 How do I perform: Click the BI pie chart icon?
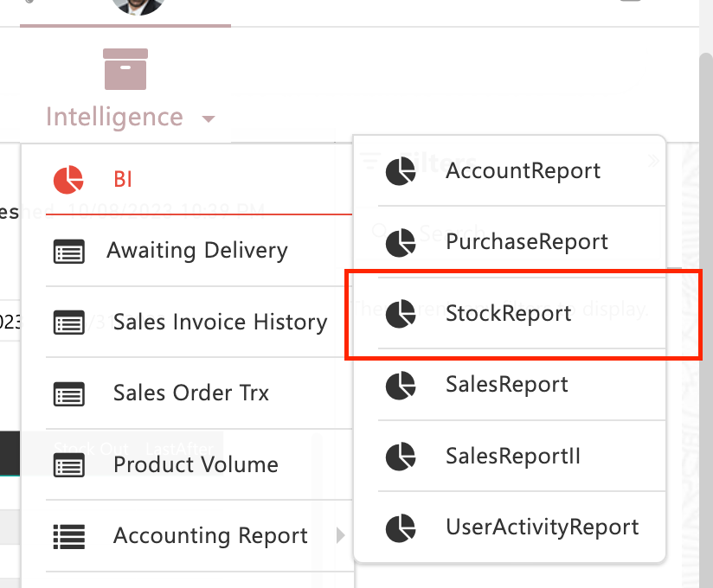[68, 180]
